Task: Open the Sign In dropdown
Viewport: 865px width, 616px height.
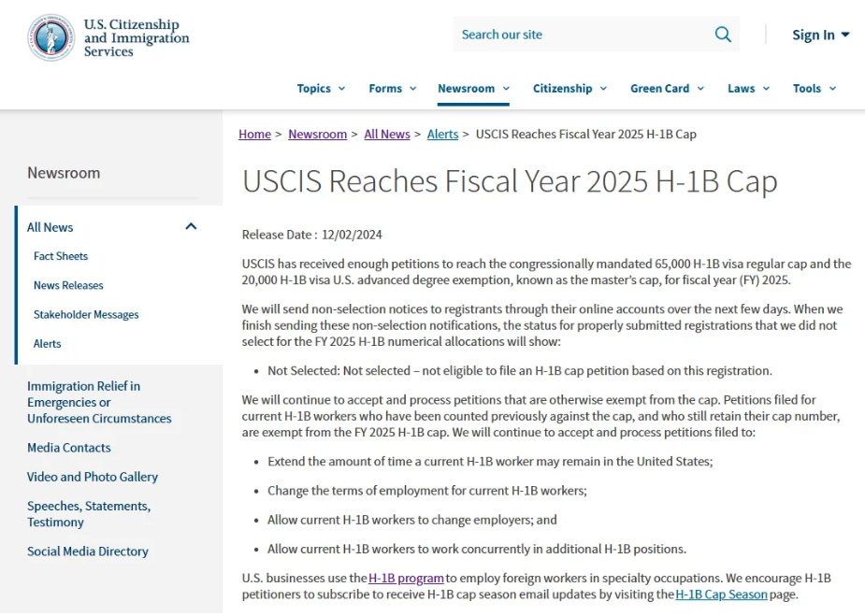Action: [820, 35]
